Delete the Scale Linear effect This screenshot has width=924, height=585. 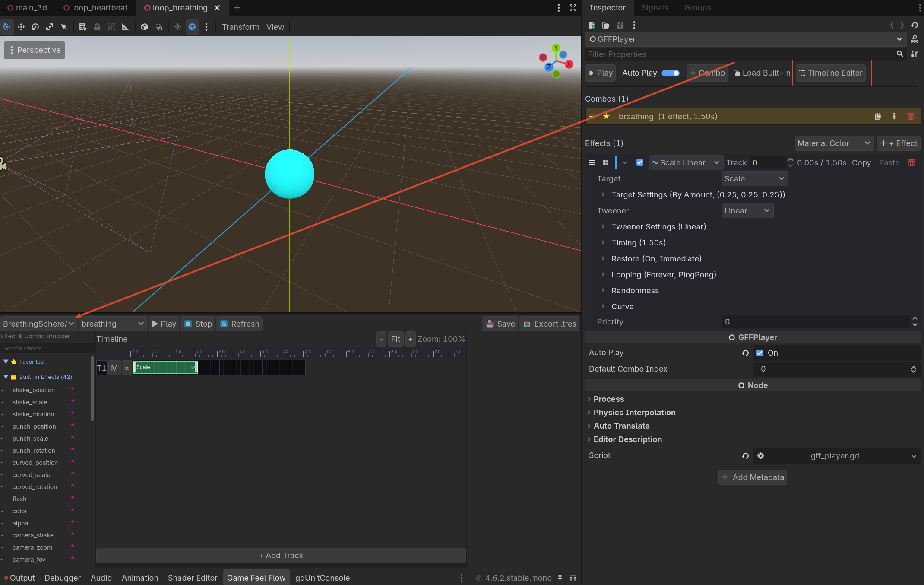(x=911, y=162)
